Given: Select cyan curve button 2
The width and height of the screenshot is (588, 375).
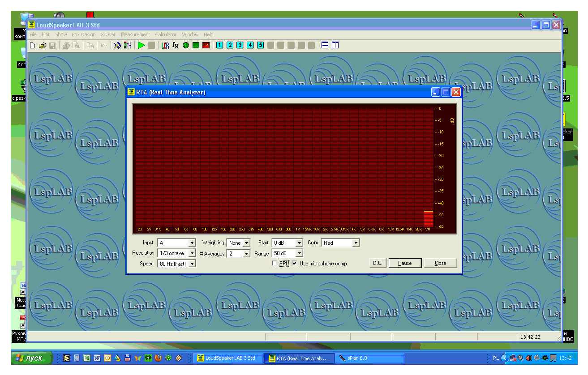Looking at the screenshot, I should [x=230, y=45].
